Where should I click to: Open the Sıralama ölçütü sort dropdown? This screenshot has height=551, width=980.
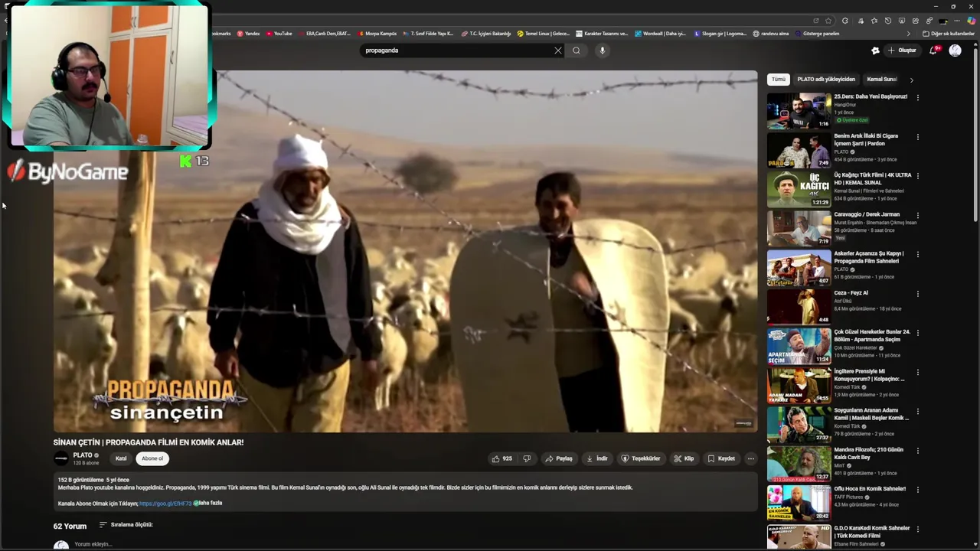coord(126,525)
